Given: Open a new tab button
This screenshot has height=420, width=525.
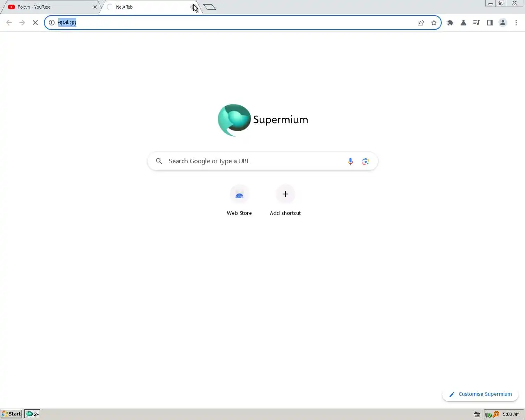Looking at the screenshot, I should 210,7.
